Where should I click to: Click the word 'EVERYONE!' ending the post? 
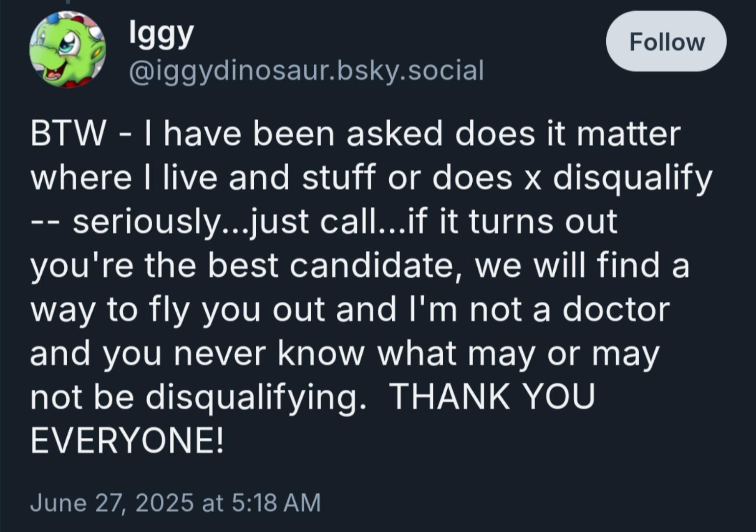pos(127,440)
